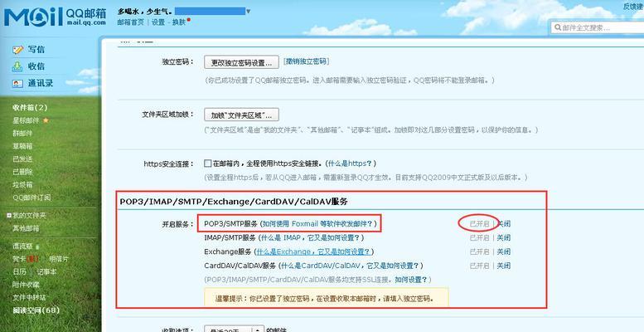Click the 通讯录 contact card icon
The width and height of the screenshot is (644, 332).
point(17,83)
